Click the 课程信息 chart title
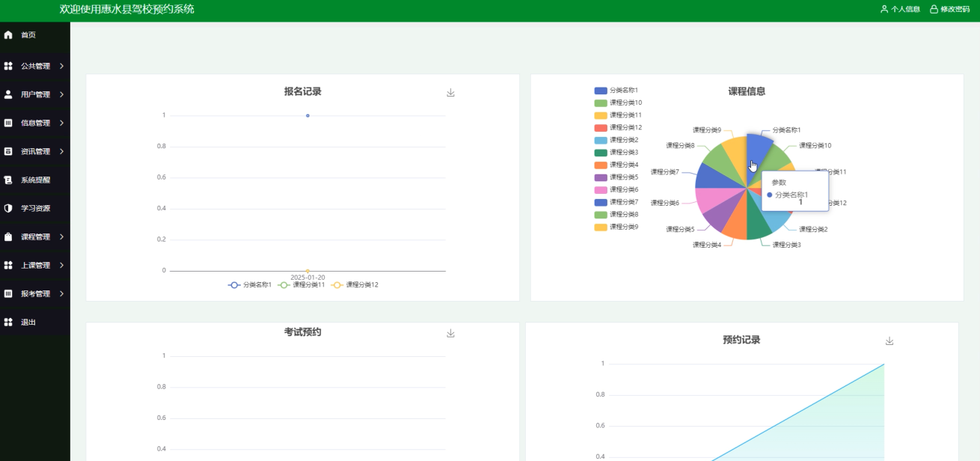This screenshot has width=980, height=461. [747, 91]
